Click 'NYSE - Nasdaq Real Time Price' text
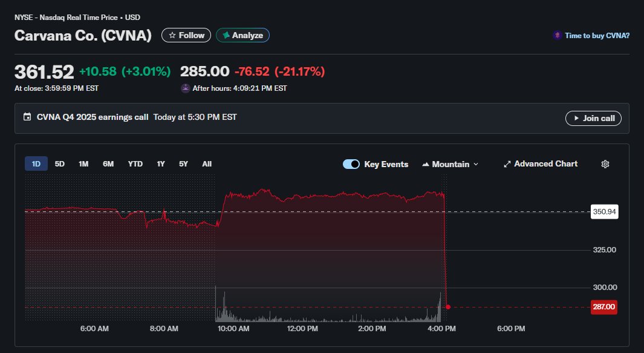This screenshot has width=644, height=353. pos(66,18)
